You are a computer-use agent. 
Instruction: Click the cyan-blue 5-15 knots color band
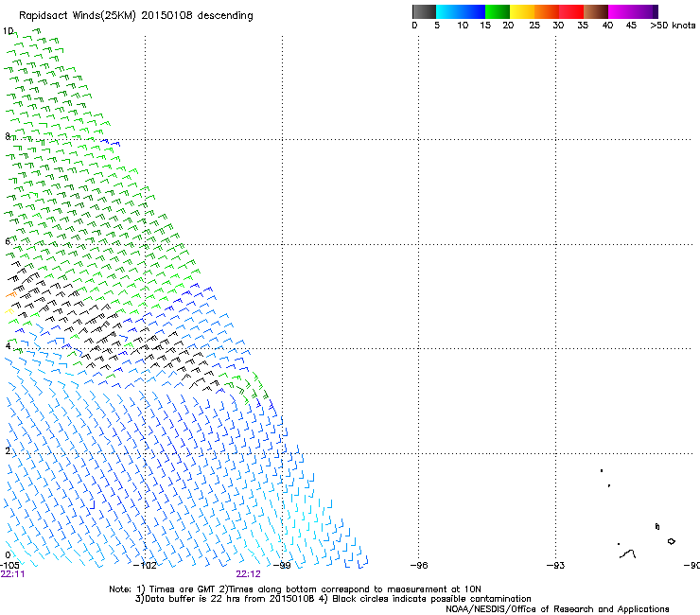point(461,11)
